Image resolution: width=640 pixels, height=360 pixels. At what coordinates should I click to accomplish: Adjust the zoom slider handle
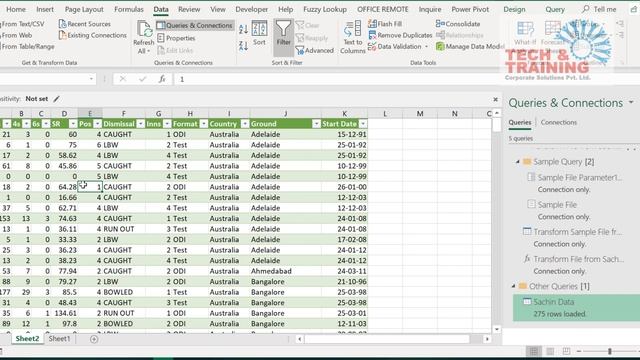tap(609, 351)
